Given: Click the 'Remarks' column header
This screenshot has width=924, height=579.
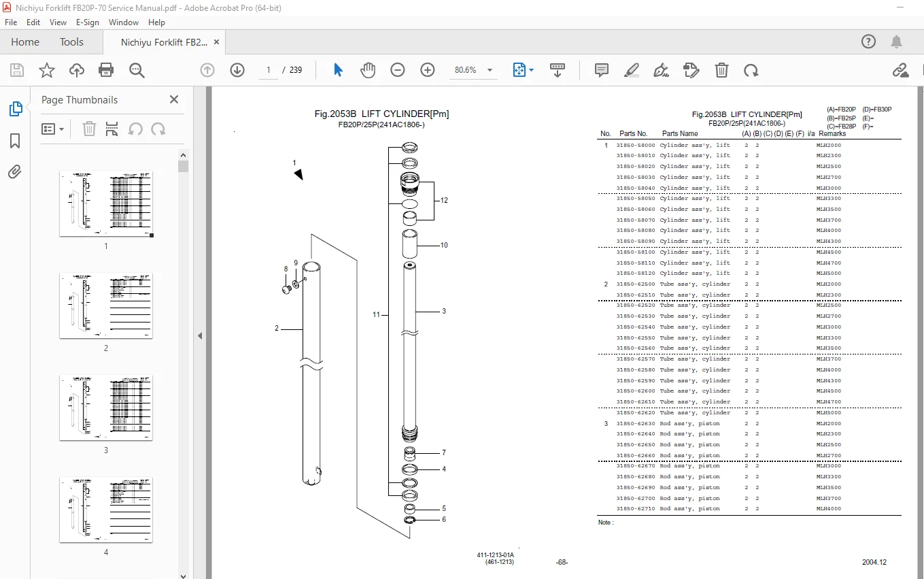Looking at the screenshot, I should click(x=832, y=134).
